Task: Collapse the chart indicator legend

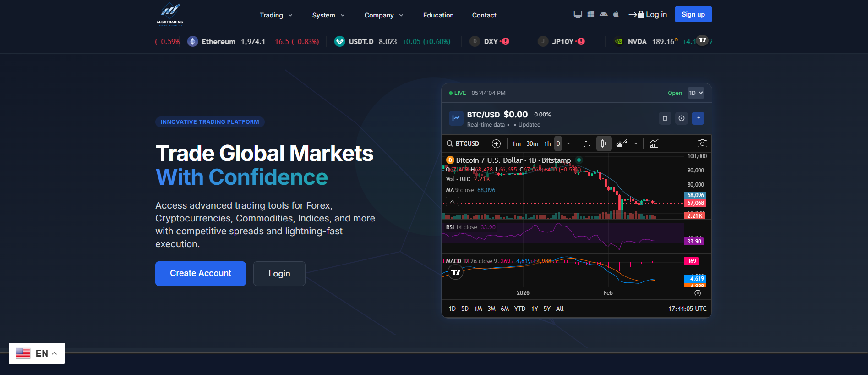Action: pos(452,202)
